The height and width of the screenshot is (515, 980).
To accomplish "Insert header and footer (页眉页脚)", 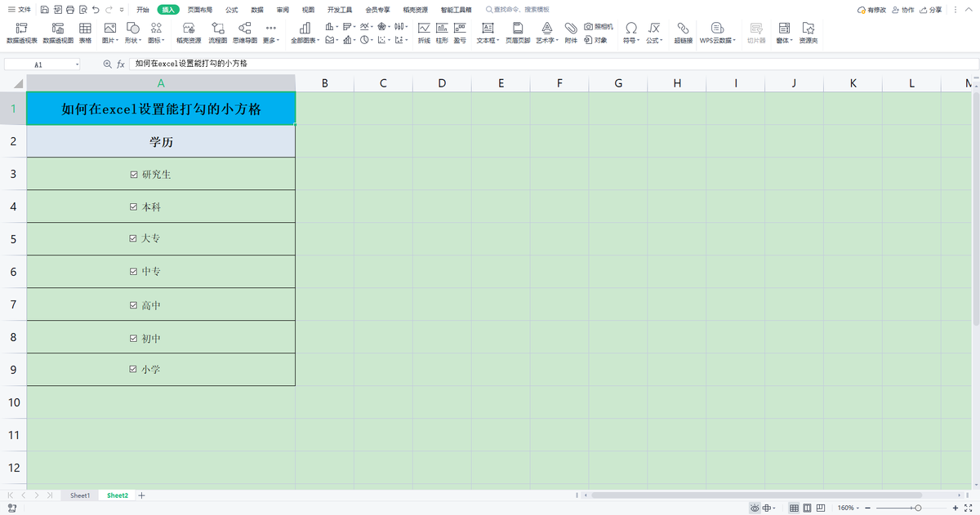I will [517, 33].
